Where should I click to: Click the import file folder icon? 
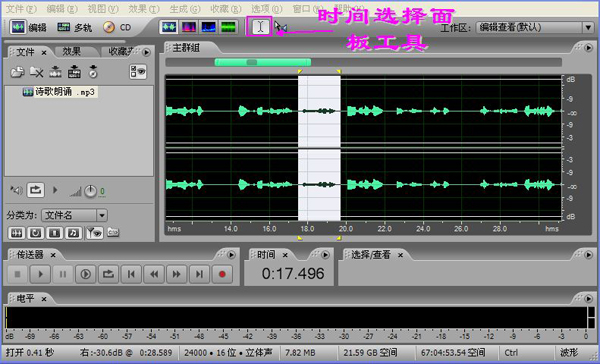coord(17,72)
